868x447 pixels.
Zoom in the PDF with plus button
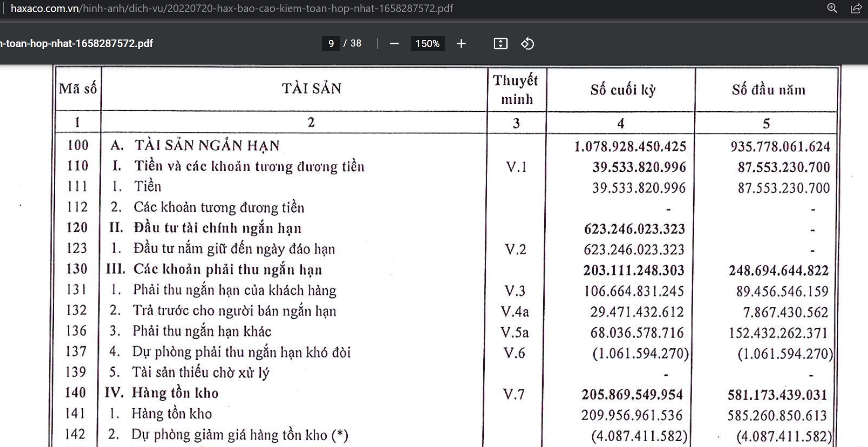coord(461,43)
